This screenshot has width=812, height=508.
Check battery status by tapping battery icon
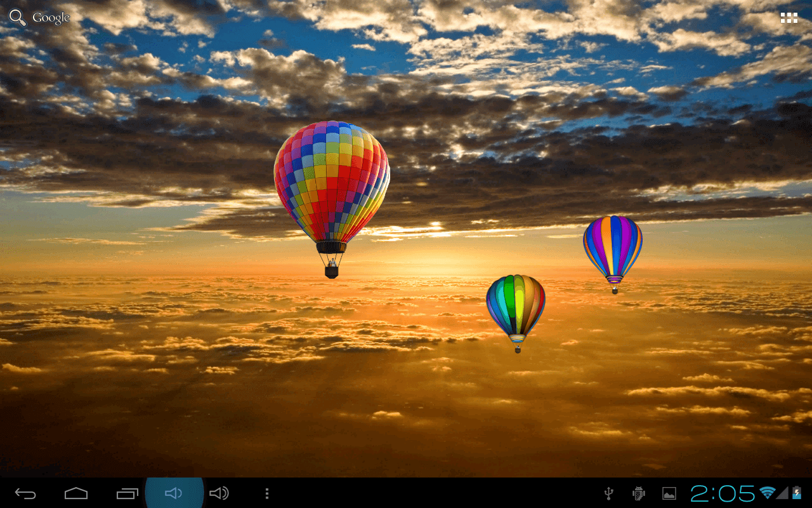click(x=797, y=492)
